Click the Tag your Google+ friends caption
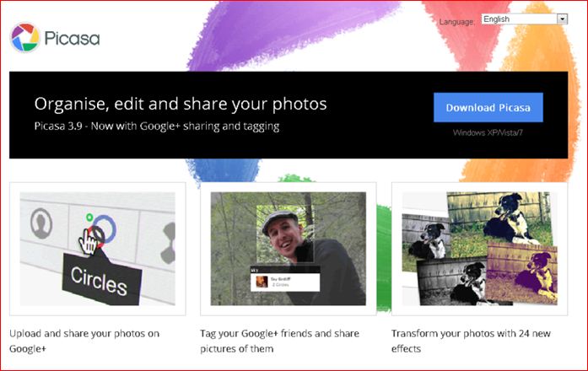This screenshot has height=371, width=588. coord(280,341)
